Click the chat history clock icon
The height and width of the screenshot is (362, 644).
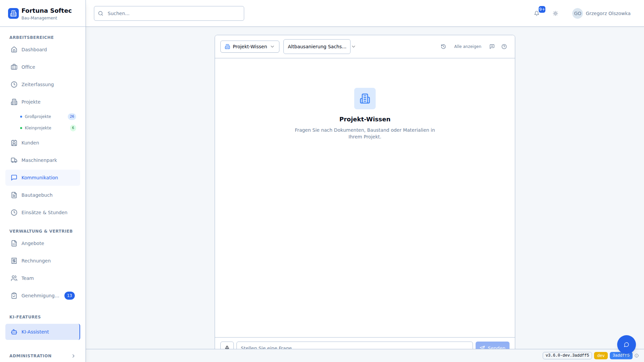click(443, 47)
